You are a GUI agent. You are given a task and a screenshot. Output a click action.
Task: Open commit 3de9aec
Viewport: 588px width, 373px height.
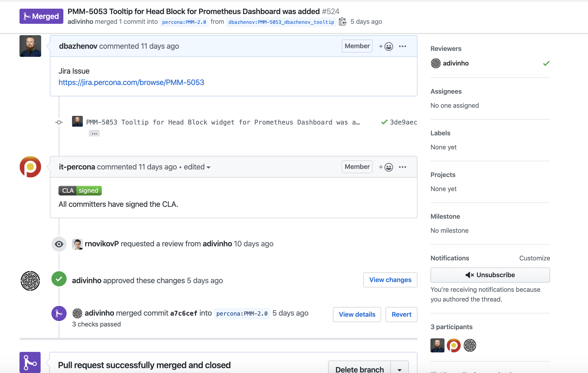(x=403, y=122)
